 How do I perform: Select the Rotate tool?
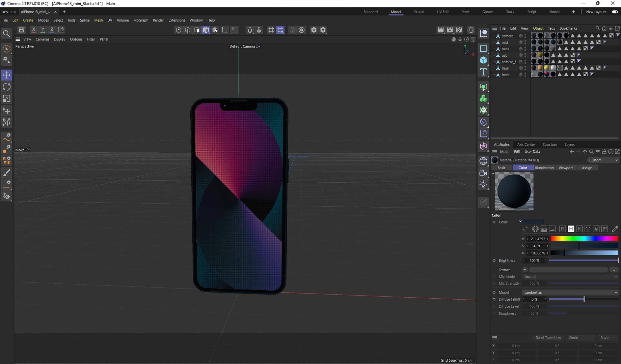7,87
